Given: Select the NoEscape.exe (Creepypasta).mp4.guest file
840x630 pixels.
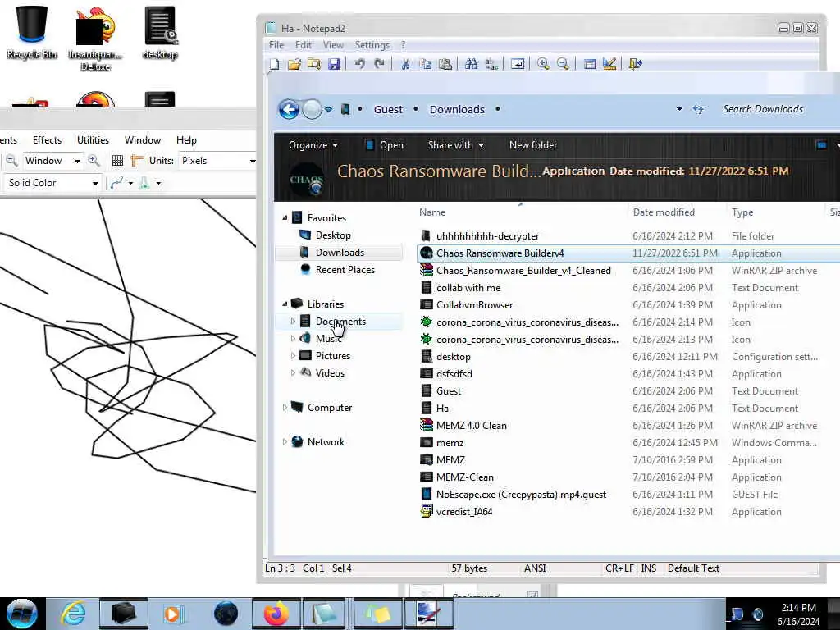Looking at the screenshot, I should point(521,495).
